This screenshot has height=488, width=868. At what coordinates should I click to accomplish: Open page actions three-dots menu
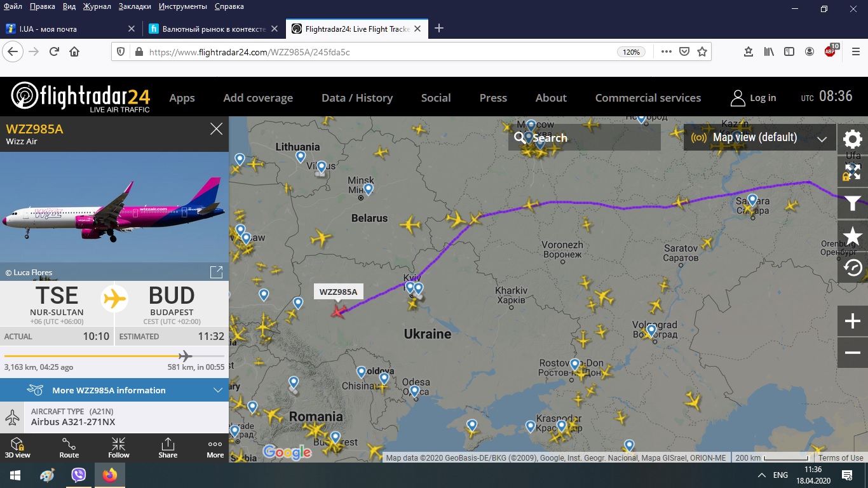[666, 51]
